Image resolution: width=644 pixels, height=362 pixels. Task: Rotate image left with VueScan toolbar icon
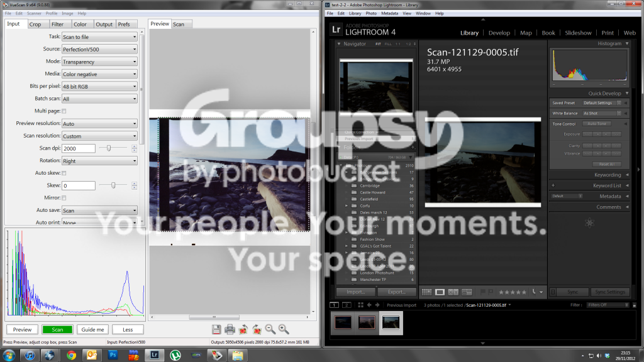point(243,329)
